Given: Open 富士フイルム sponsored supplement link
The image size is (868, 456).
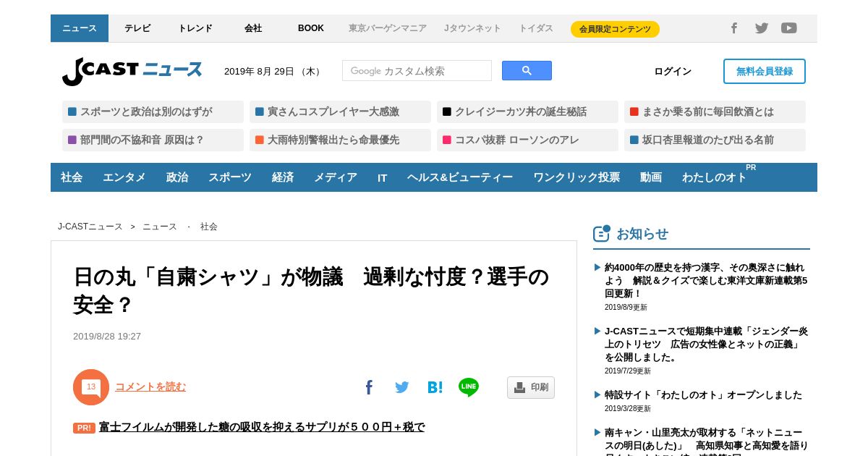Looking at the screenshot, I should click(262, 427).
